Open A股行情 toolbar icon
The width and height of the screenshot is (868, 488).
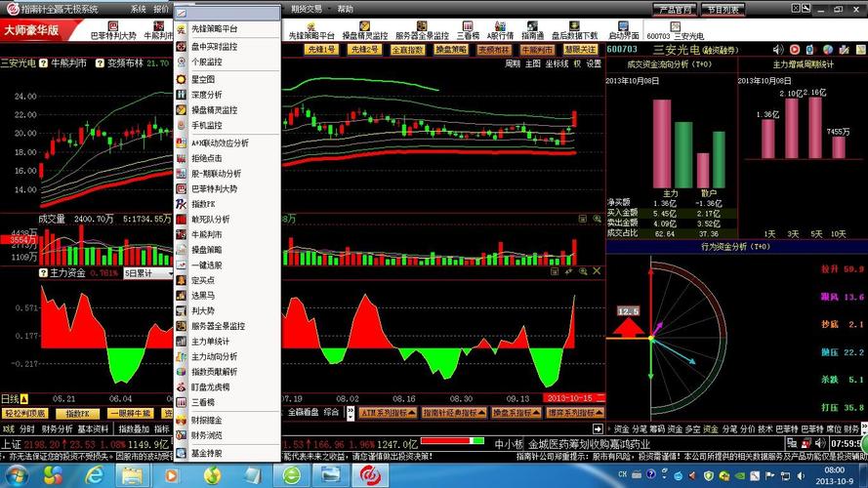pos(500,30)
